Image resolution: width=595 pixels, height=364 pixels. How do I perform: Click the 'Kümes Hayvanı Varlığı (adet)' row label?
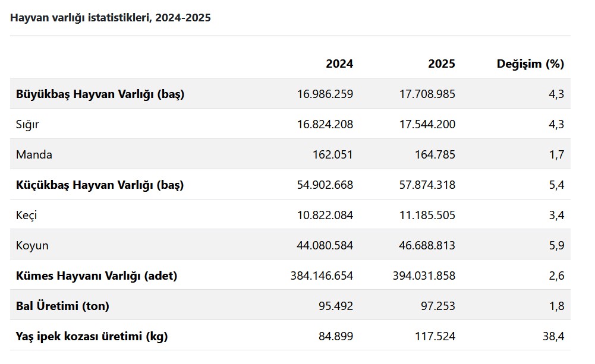tap(96, 276)
